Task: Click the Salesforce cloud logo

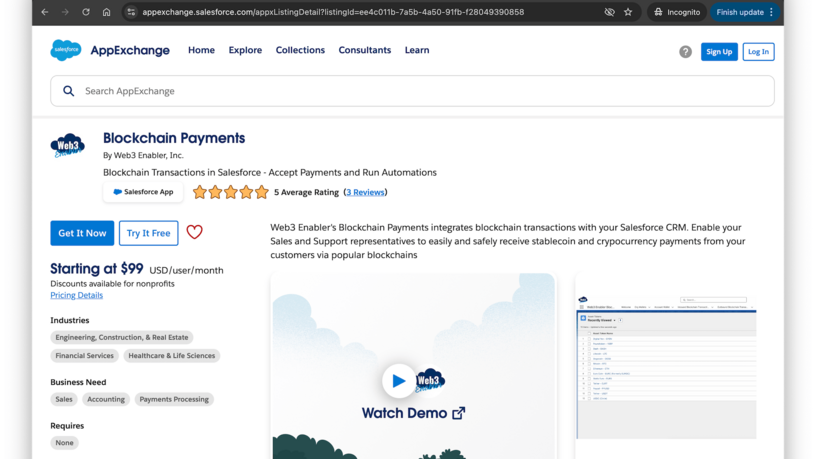Action: 66,50
